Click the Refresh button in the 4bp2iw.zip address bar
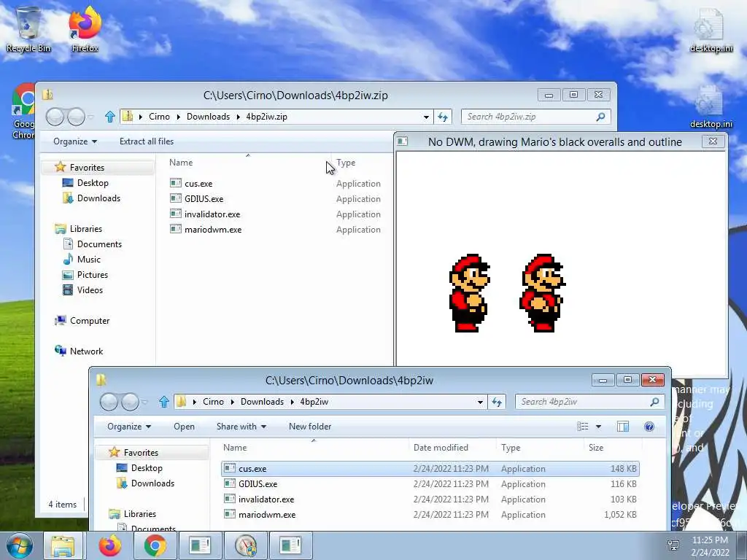 pyautogui.click(x=443, y=117)
